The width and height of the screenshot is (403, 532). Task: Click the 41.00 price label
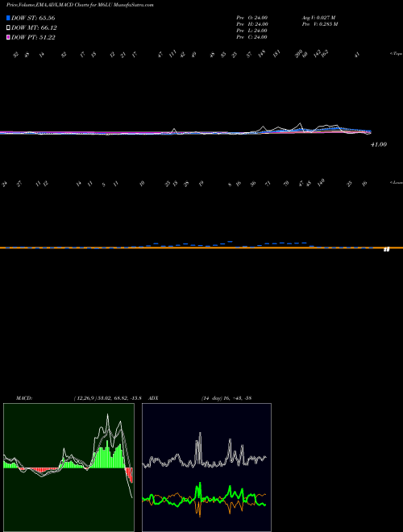379,144
